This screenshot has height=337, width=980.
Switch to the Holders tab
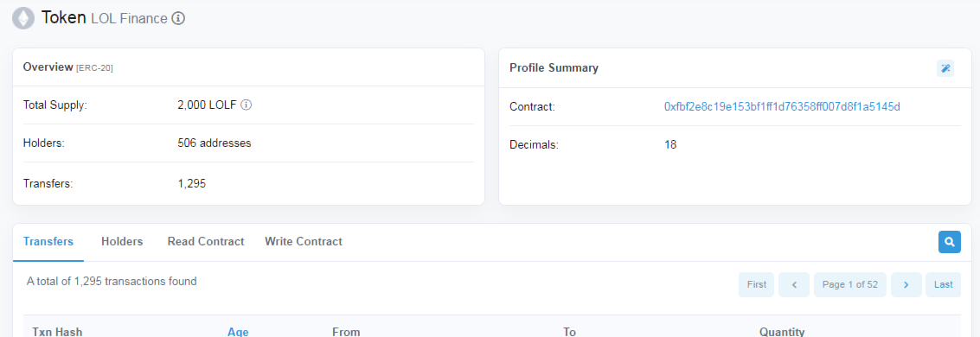(x=122, y=242)
